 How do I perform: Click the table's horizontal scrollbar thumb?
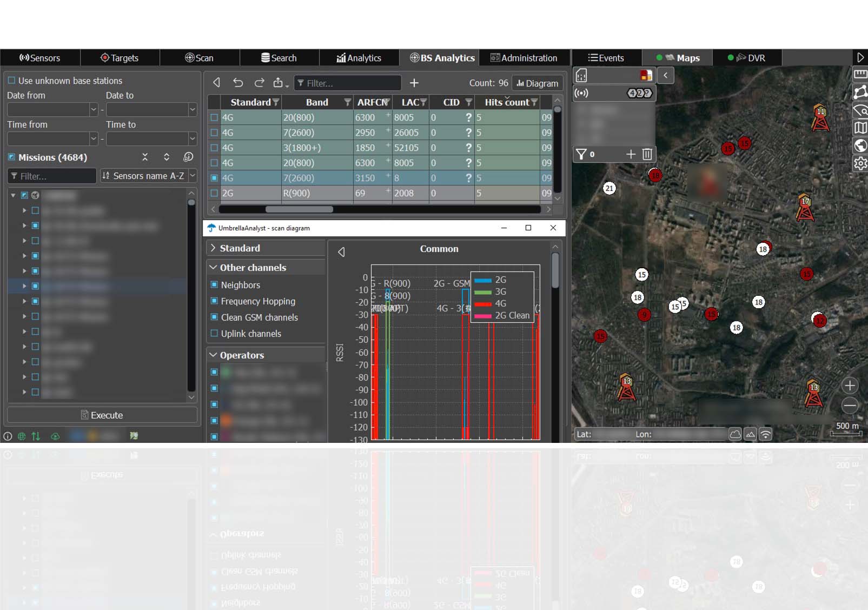point(299,209)
